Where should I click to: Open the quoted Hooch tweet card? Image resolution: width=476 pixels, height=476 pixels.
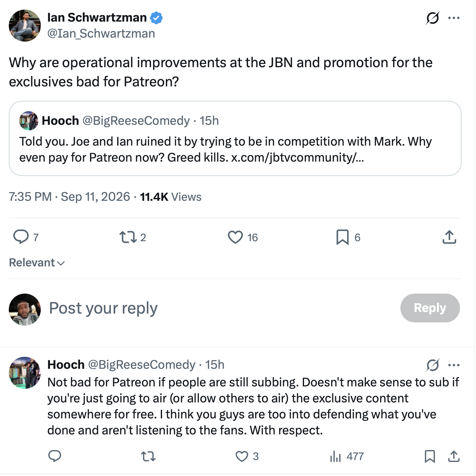tap(235, 138)
